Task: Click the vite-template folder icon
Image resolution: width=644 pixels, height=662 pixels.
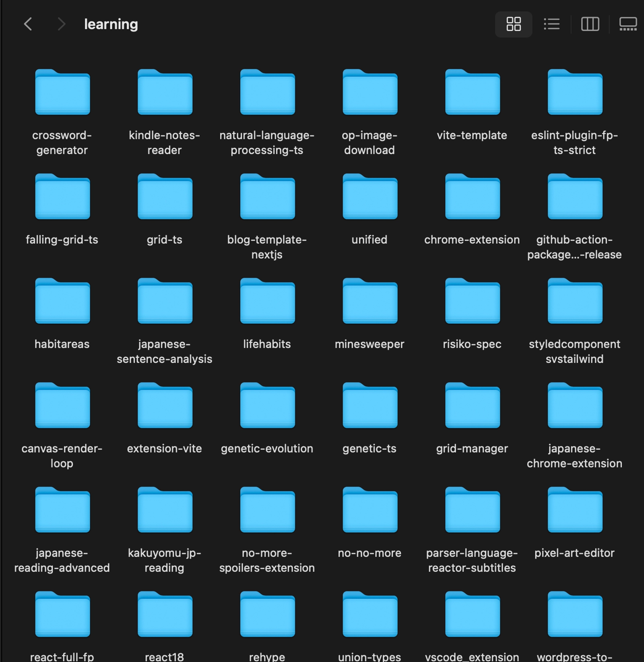Action: tap(472, 92)
